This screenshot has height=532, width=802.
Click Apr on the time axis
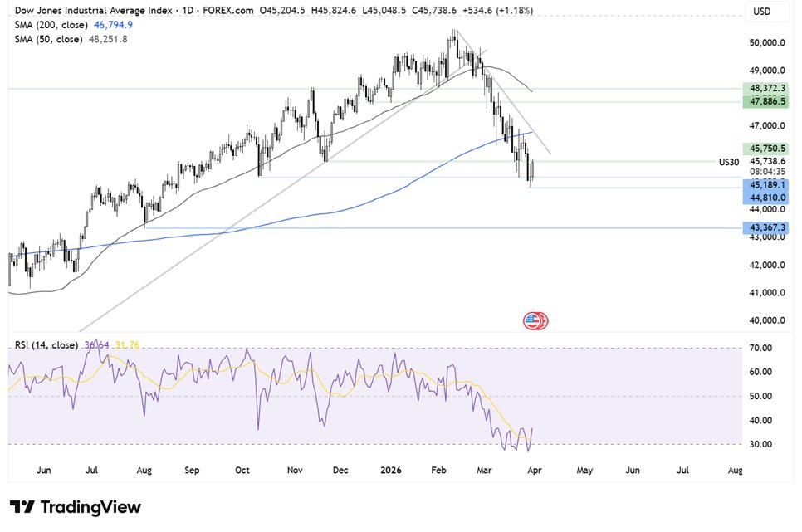[x=534, y=470]
